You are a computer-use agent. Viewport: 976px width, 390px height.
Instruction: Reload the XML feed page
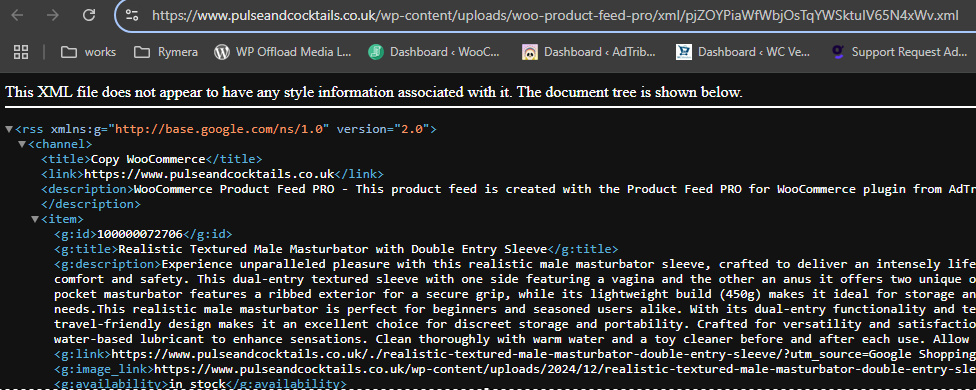coord(89,15)
